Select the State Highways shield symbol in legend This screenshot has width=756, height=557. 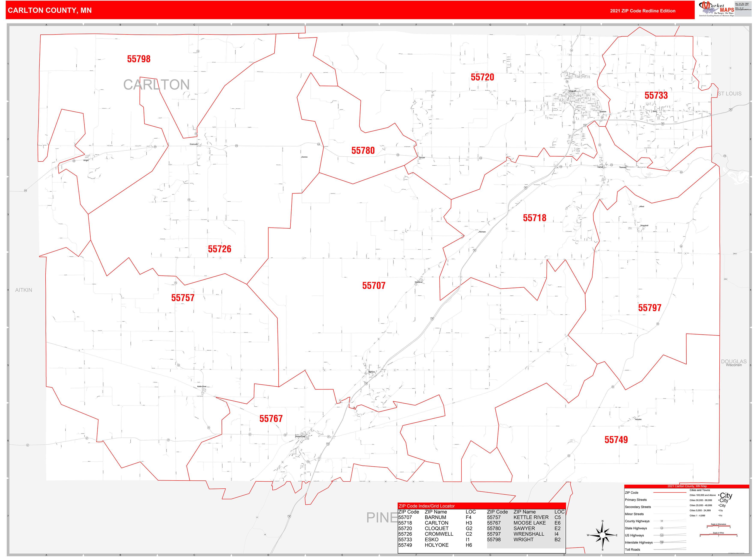(662, 528)
